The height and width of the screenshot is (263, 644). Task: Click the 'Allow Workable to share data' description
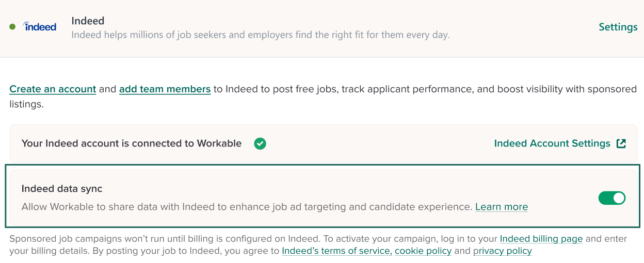(x=247, y=207)
